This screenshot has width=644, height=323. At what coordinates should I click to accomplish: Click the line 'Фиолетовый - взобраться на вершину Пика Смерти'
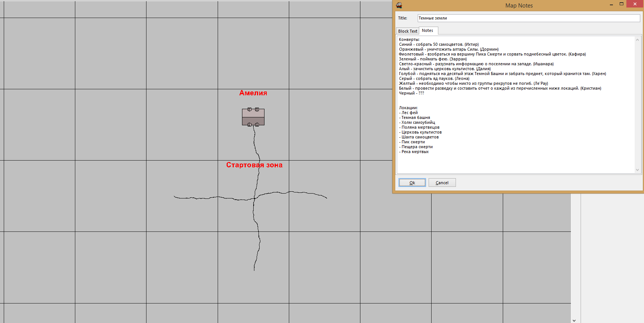coord(492,54)
